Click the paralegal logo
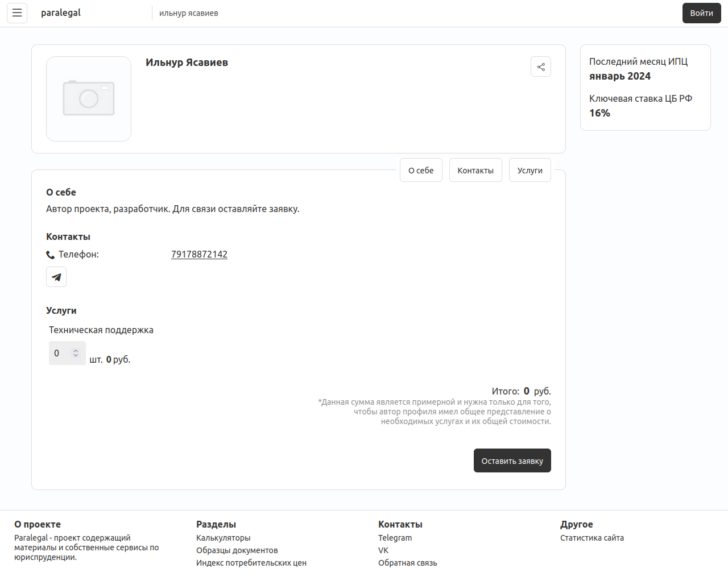This screenshot has width=728, height=581. tap(61, 13)
